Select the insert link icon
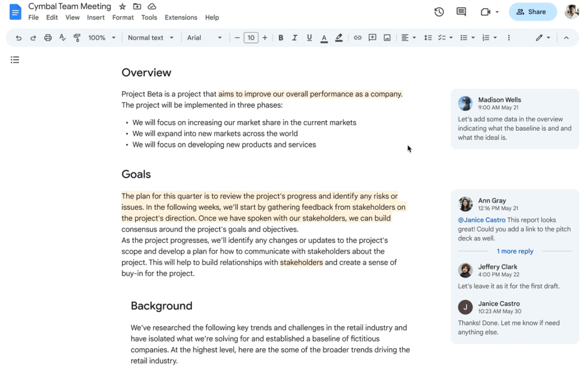 point(357,38)
